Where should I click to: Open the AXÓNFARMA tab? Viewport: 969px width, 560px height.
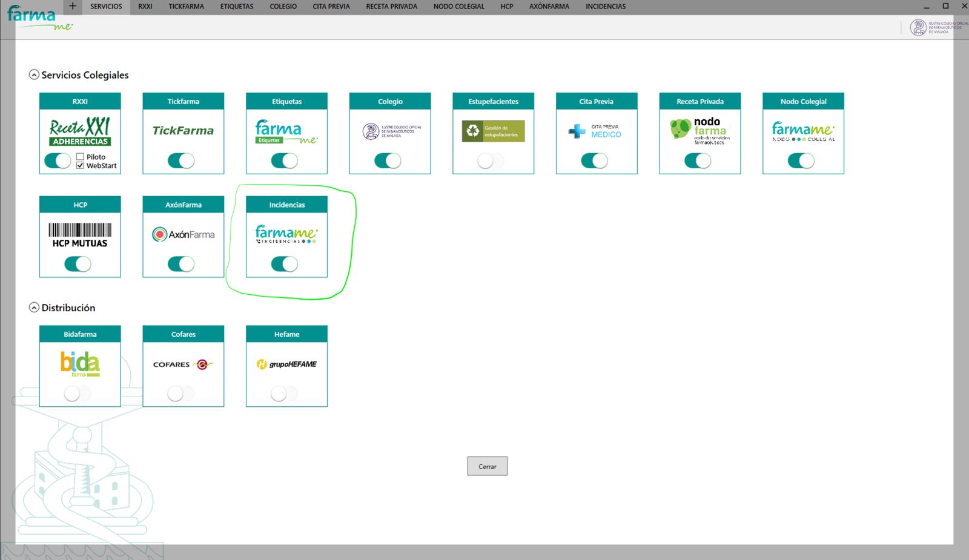coord(549,7)
